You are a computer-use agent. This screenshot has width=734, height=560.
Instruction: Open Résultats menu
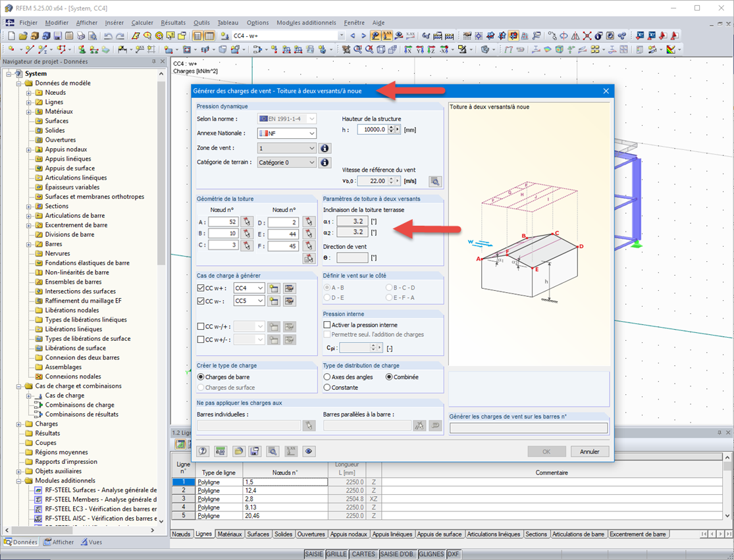pos(173,22)
